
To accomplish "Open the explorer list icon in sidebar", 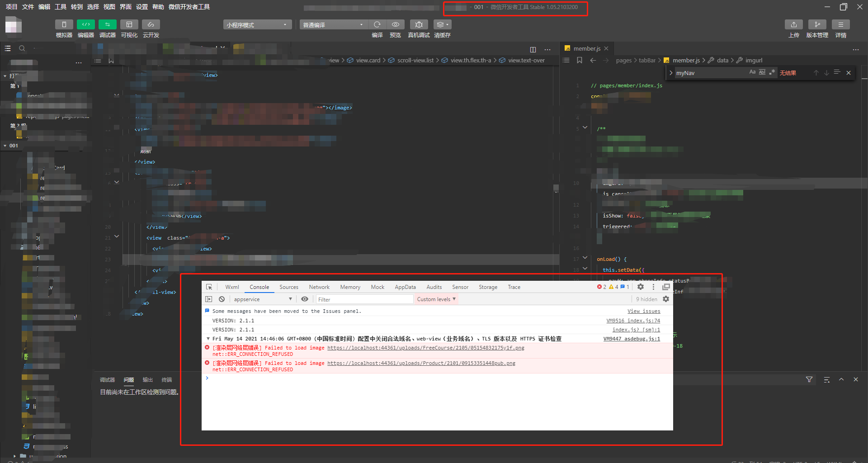I will (x=8, y=48).
